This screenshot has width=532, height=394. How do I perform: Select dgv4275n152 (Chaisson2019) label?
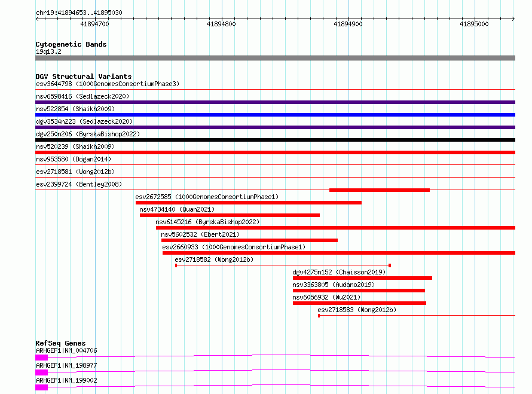(339, 272)
